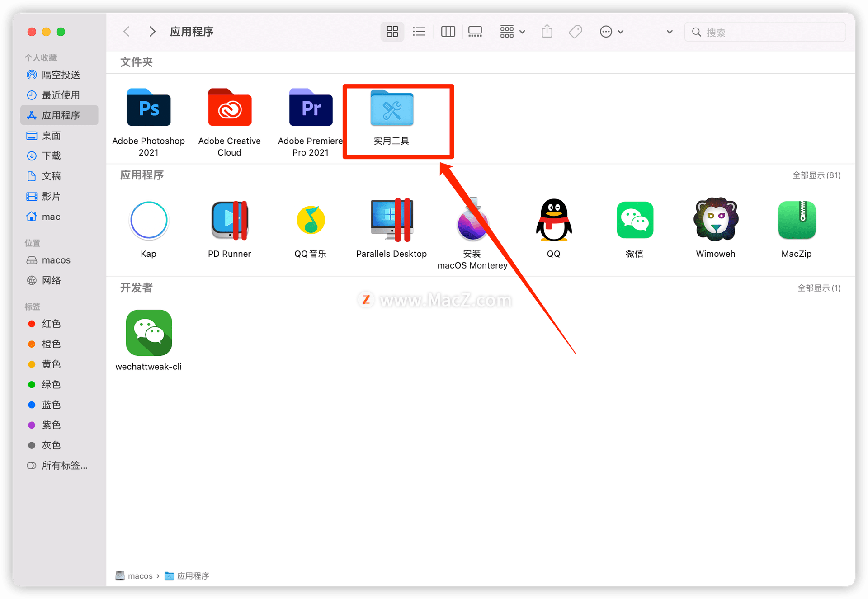Image resolution: width=868 pixels, height=599 pixels.
Task: Switch to list view
Action: pyautogui.click(x=419, y=32)
